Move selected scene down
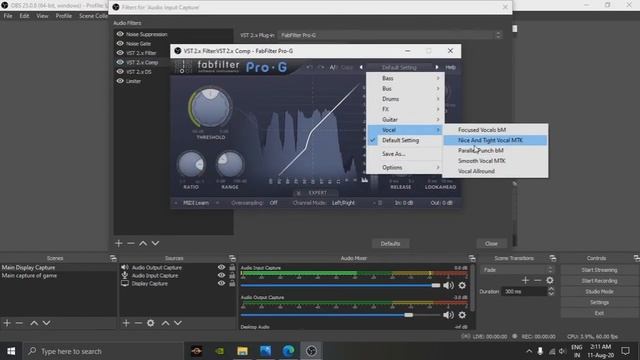This screenshot has height=360, width=640. (x=47, y=323)
